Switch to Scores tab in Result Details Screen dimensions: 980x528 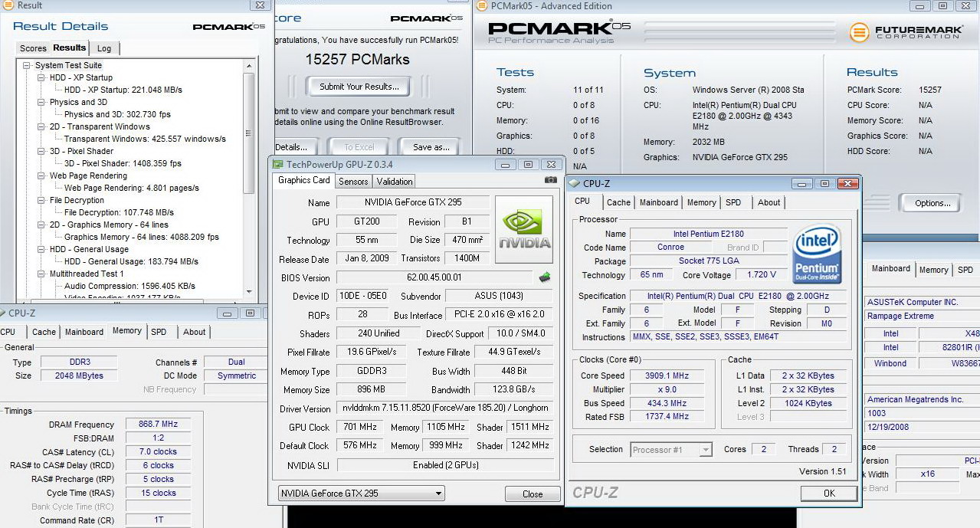33,48
